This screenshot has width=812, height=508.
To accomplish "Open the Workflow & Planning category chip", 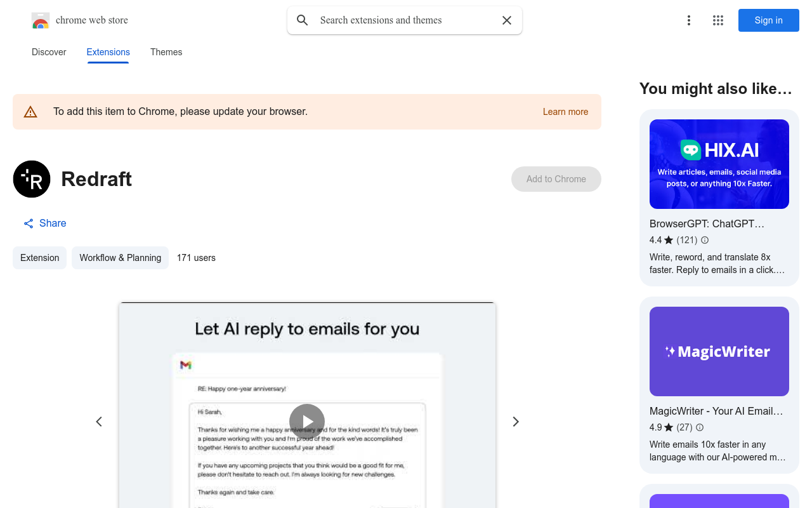I will 120,258.
